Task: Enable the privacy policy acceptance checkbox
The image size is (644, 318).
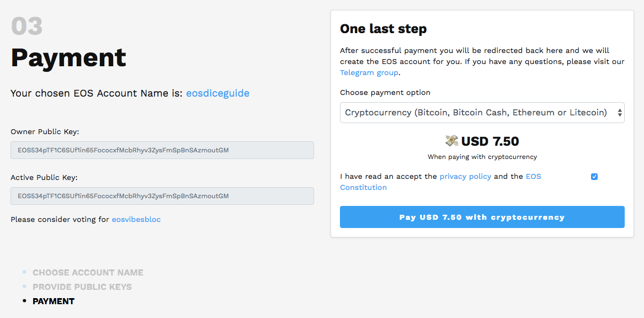Action: tap(594, 176)
